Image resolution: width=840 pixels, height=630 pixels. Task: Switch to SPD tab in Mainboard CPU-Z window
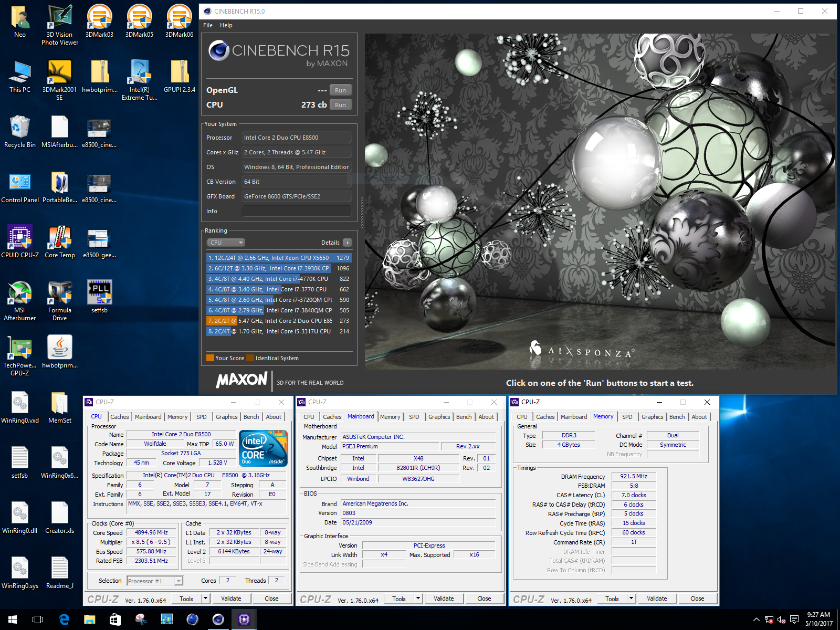(x=414, y=417)
